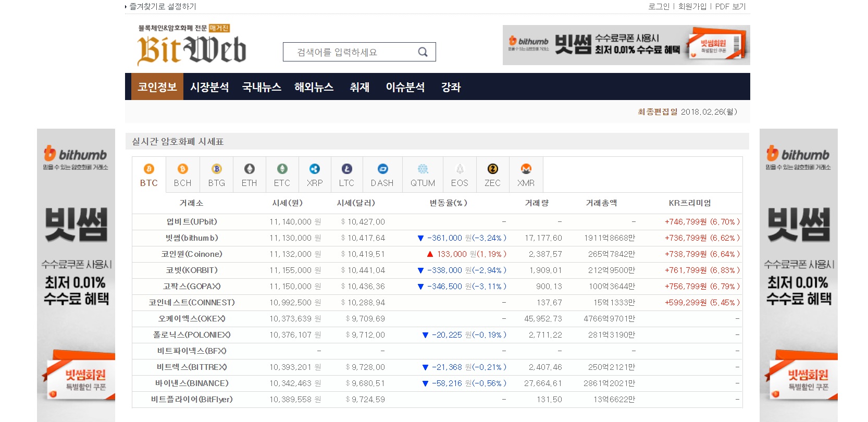Click KORBIT premium +761,799원 value
Image resolution: width=868 pixels, height=422 pixels.
(x=702, y=270)
